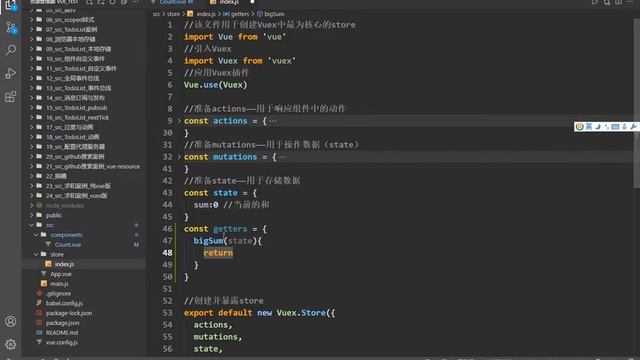Click 'store' in the breadcrumb
This screenshot has width=640, height=360.
point(173,14)
